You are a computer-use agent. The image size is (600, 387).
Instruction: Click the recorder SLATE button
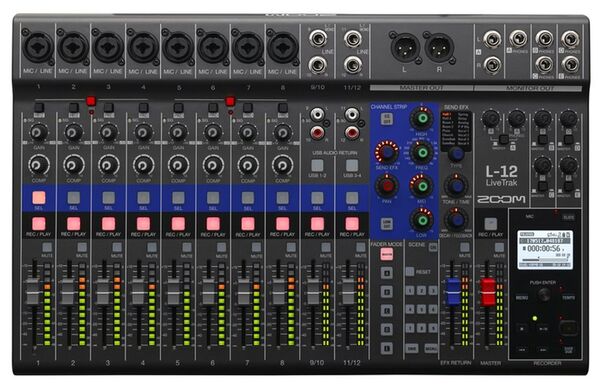(568, 217)
